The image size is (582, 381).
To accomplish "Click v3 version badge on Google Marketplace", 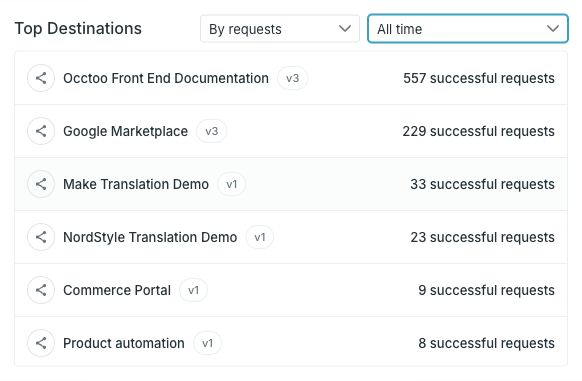I will coord(212,131).
